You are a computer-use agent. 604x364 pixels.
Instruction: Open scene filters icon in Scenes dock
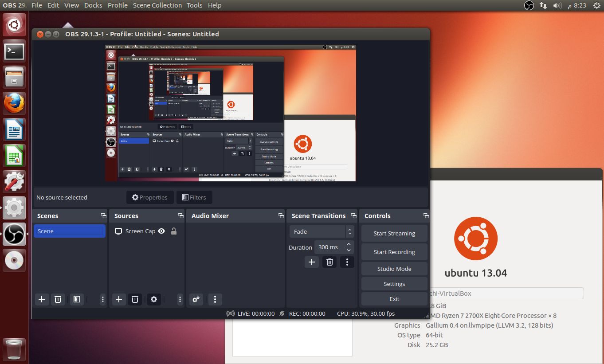[76, 299]
